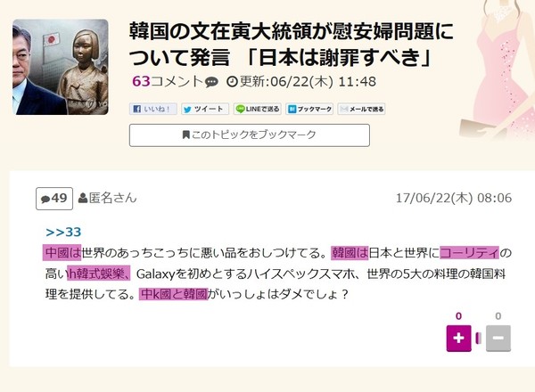Send with the LINEで送る button
The image size is (535, 392).
pyautogui.click(x=258, y=109)
